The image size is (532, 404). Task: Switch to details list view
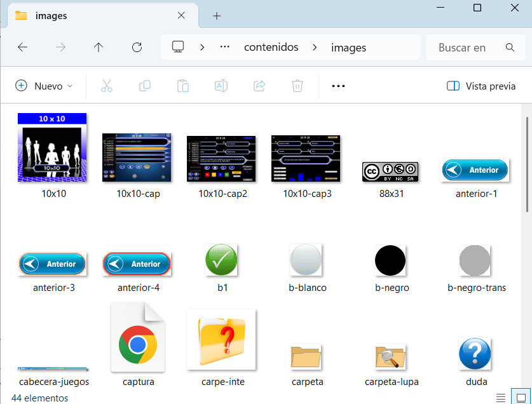click(x=501, y=398)
